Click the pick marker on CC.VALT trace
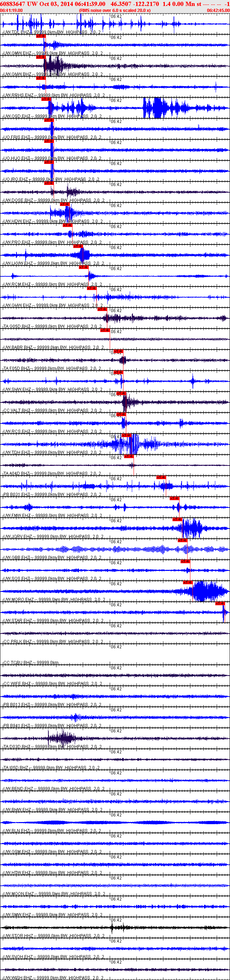 click(121, 393)
